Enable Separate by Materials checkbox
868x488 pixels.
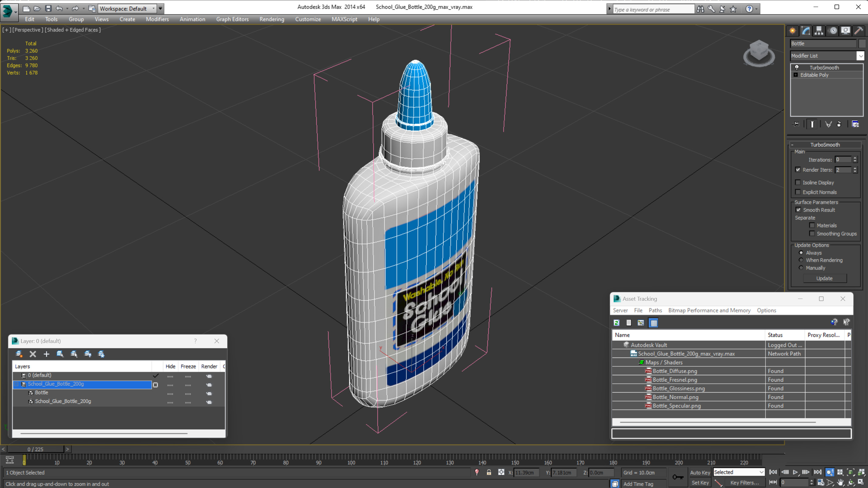pos(812,225)
